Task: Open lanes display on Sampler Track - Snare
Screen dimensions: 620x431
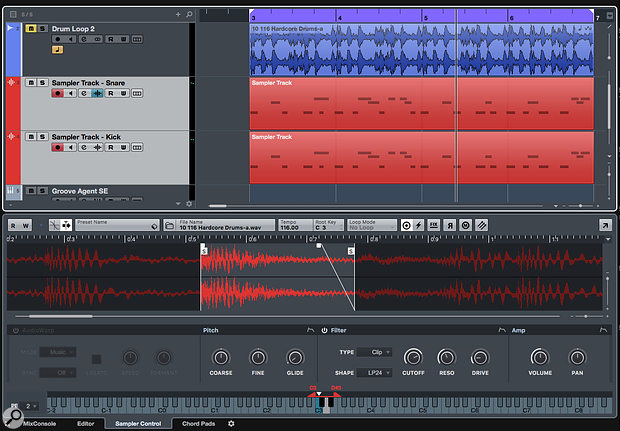Action: [137, 93]
